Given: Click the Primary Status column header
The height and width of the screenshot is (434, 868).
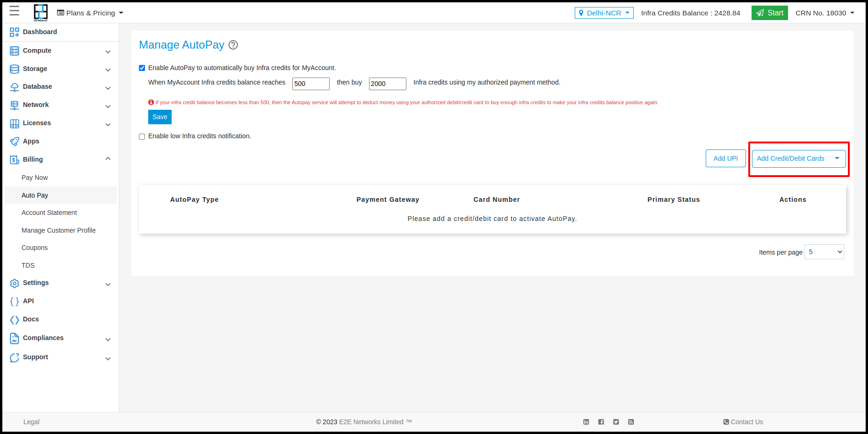Looking at the screenshot, I should [674, 199].
